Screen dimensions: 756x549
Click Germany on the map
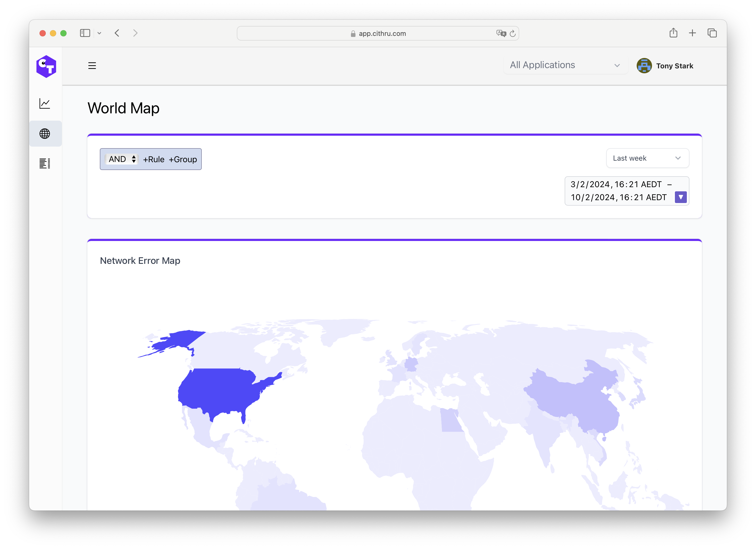[x=411, y=364]
